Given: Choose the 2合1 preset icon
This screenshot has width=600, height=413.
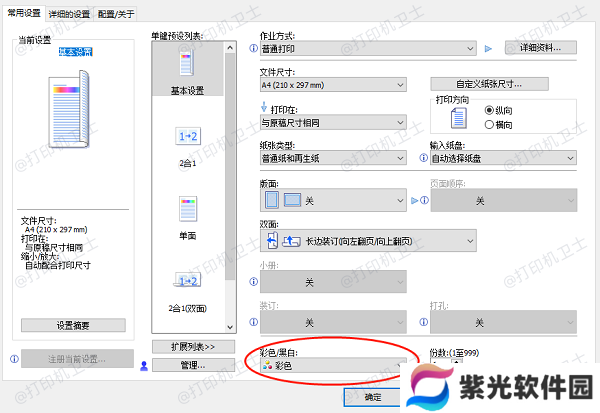Looking at the screenshot, I should tap(188, 136).
